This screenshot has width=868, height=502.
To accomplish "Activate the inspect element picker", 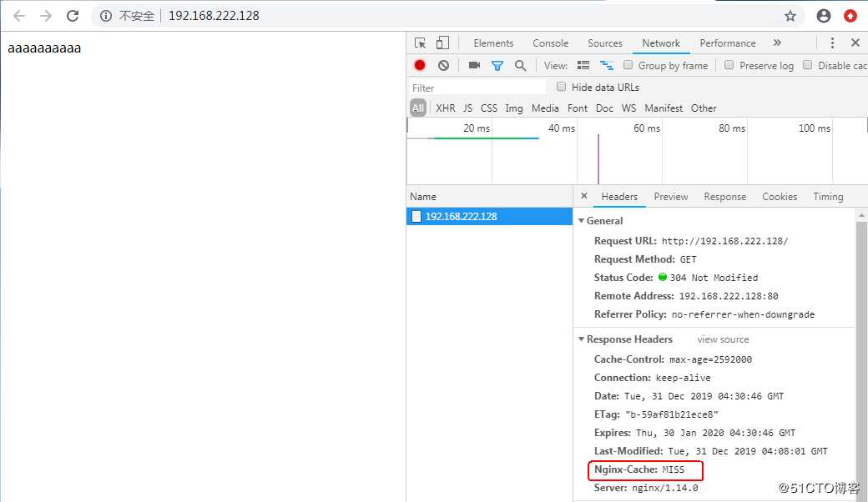I will (420, 43).
